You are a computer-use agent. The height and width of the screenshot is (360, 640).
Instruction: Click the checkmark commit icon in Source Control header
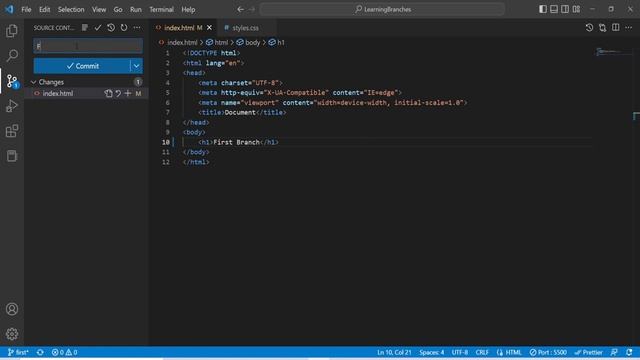(98, 27)
